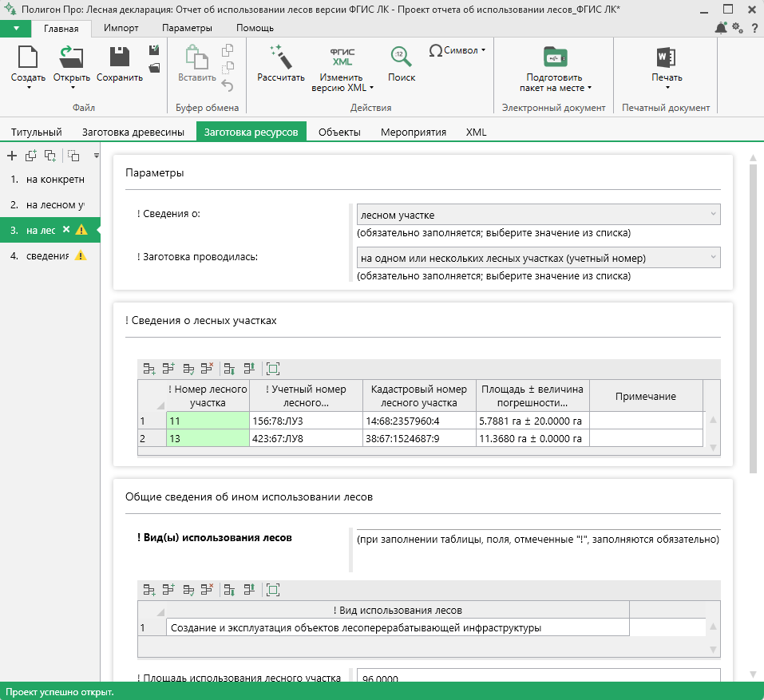Insert row icon in forest plots table toolbar
Viewport: 764px width, 700px height.
pos(168,369)
